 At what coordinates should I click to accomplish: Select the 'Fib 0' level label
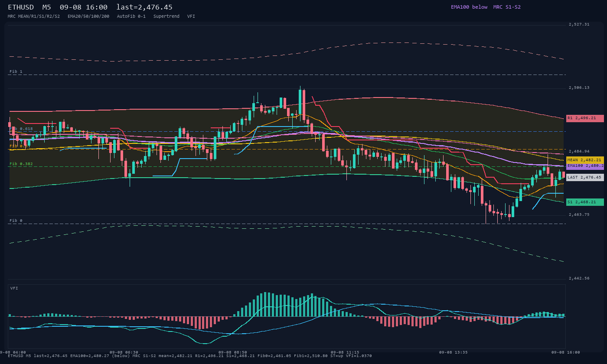(16, 221)
